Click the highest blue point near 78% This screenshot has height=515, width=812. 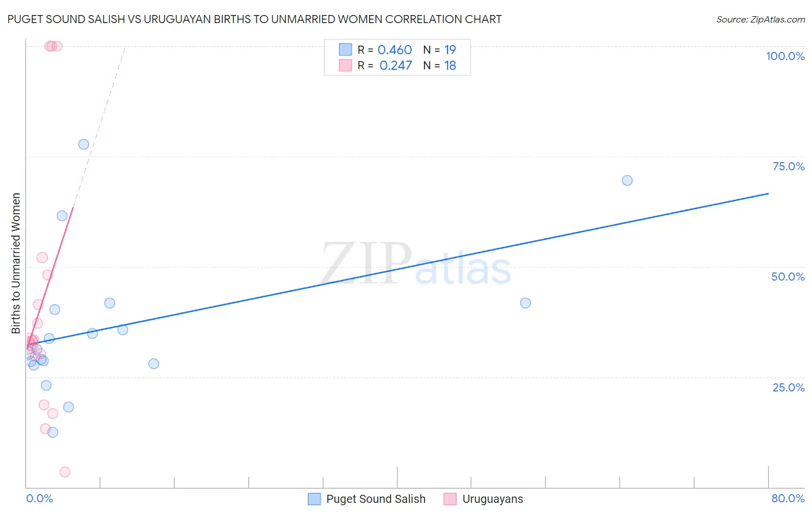pos(84,144)
